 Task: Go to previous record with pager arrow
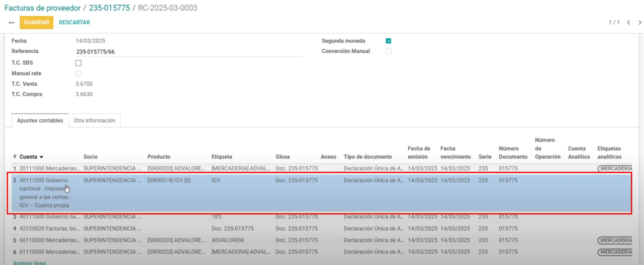(628, 23)
